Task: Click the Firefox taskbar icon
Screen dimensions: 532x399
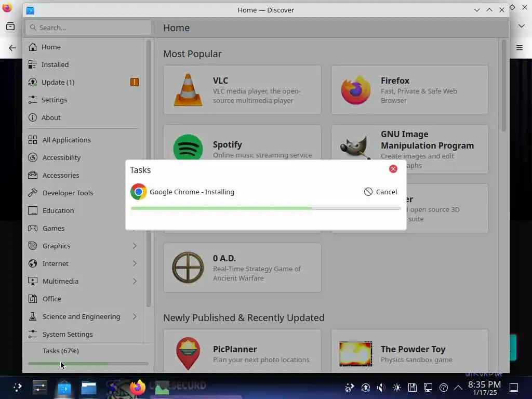Action: click(137, 388)
